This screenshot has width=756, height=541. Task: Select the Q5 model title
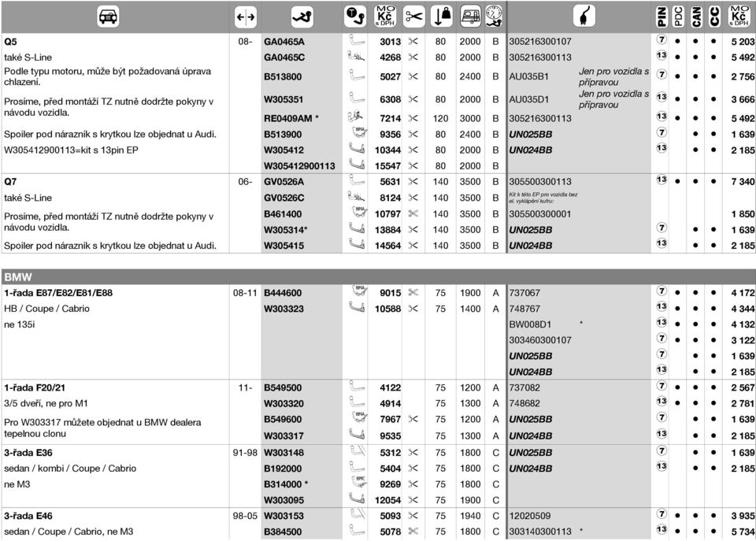click(x=10, y=42)
